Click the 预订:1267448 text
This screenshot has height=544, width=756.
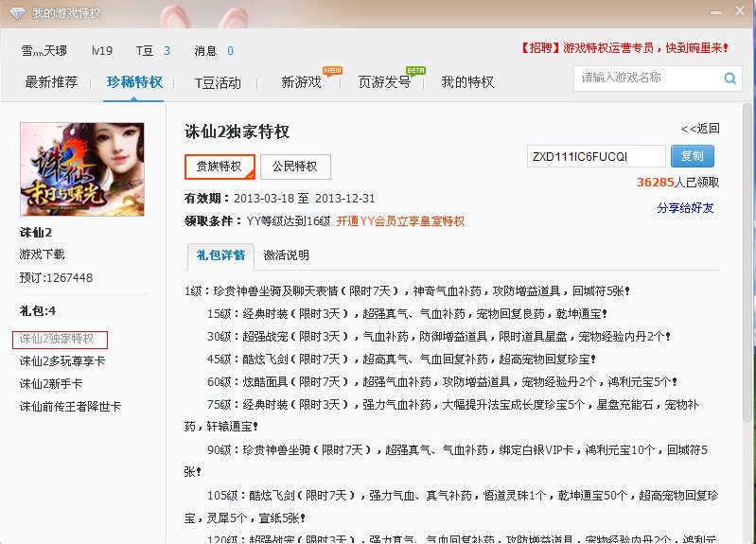56,278
